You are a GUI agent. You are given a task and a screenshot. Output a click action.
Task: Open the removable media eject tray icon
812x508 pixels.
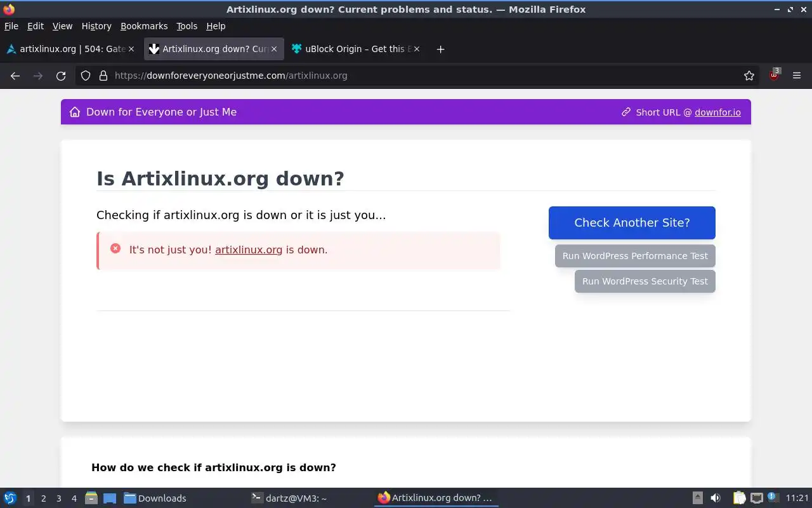click(698, 498)
